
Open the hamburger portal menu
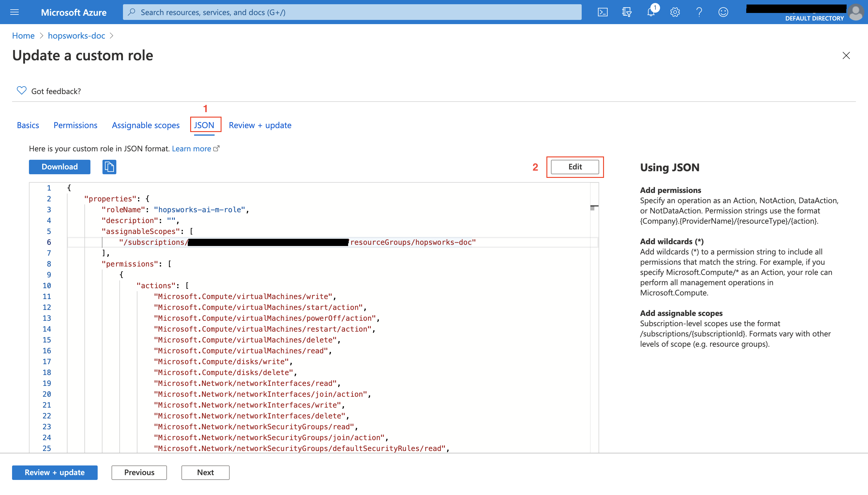click(x=14, y=12)
